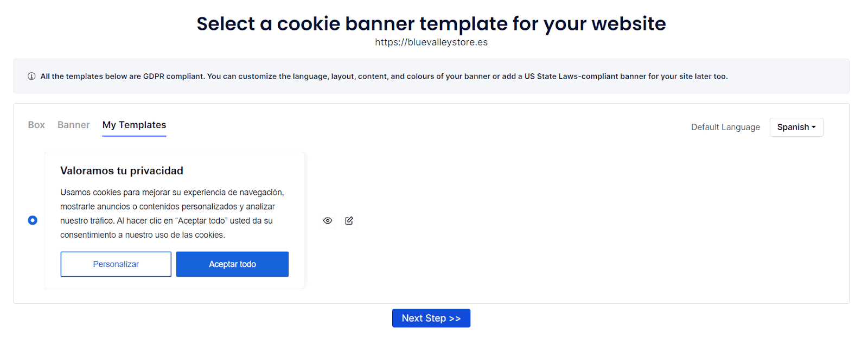Image resolution: width=868 pixels, height=363 pixels.
Task: Click the cookie consent description paragraph
Action: (172, 214)
